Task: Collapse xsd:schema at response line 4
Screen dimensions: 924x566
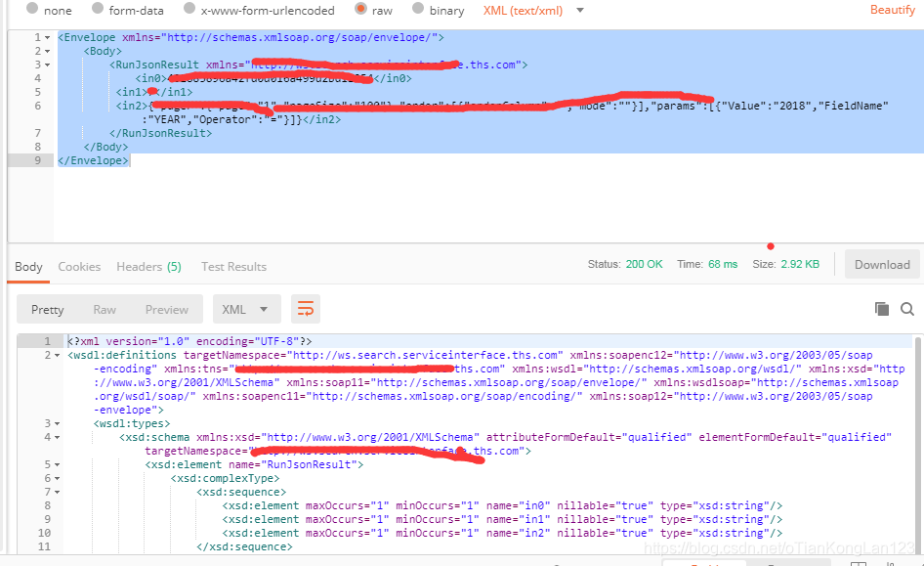Action: [x=57, y=438]
